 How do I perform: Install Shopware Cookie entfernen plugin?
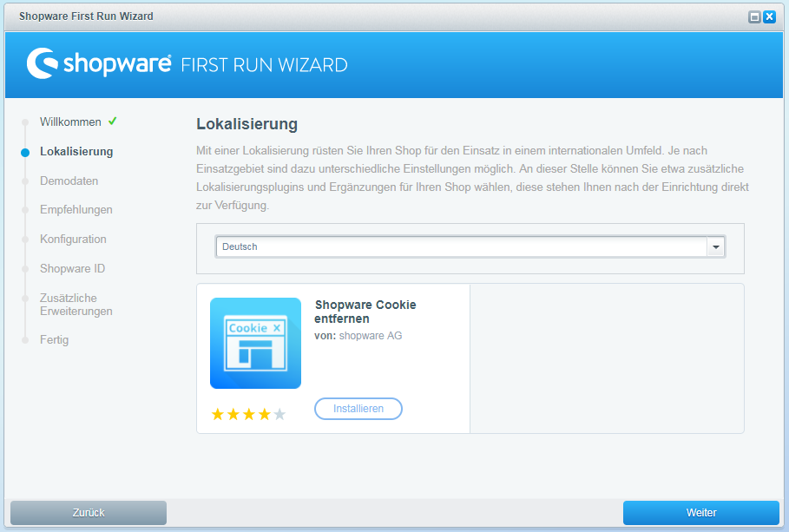(358, 409)
